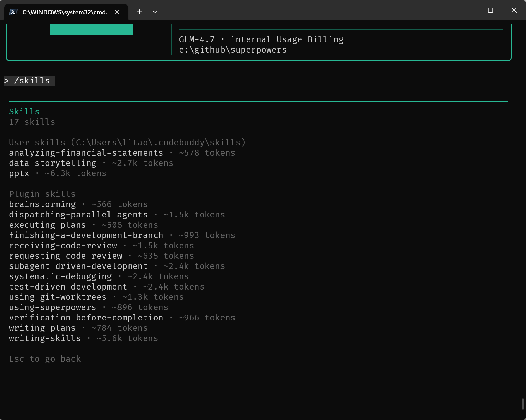526x420 pixels.
Task: Close the cmd tab with its X
Action: click(117, 12)
